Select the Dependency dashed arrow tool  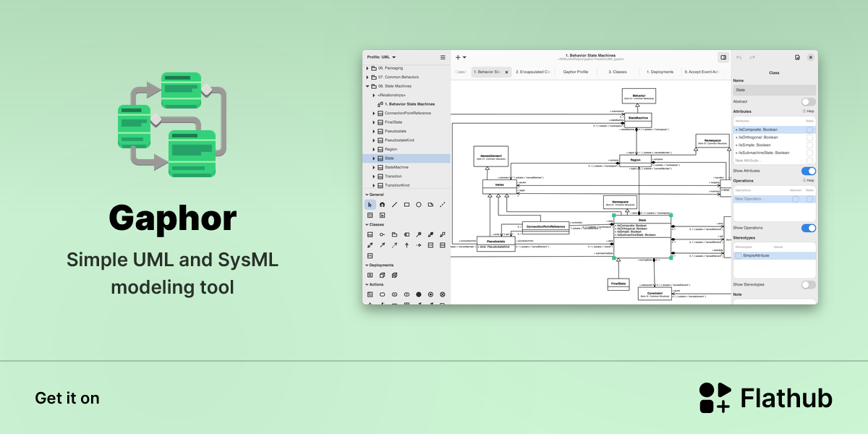(x=394, y=245)
